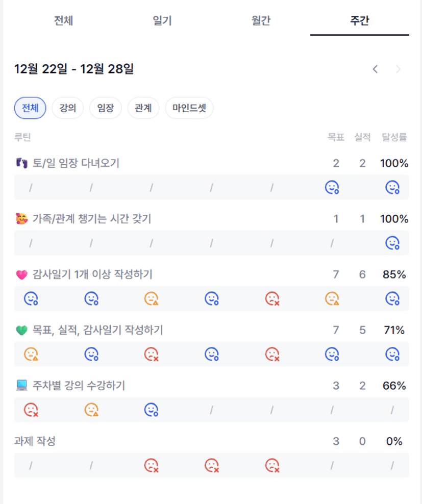Click orange warning face in 주차별 강의 row
Screen dimensions: 422x504
point(91,409)
